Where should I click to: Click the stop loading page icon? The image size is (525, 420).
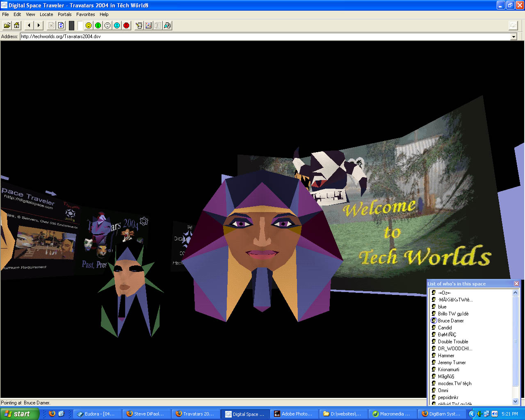pos(51,25)
